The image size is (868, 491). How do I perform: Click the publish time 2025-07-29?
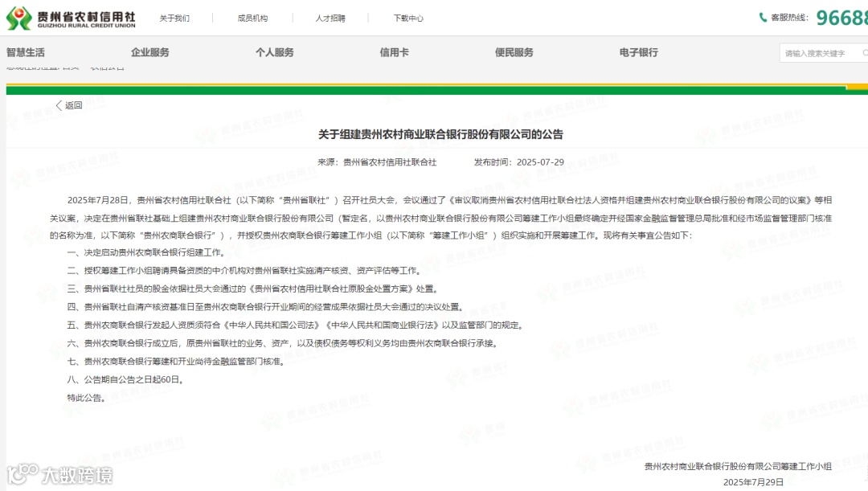pos(540,162)
